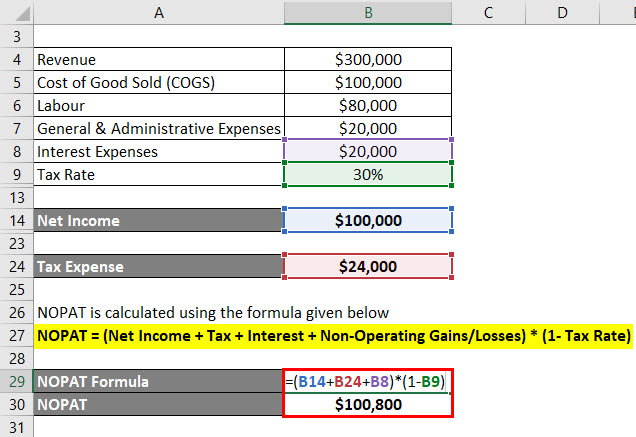Viewport: 636px width, 437px height.
Task: Select column B header
Action: click(368, 12)
